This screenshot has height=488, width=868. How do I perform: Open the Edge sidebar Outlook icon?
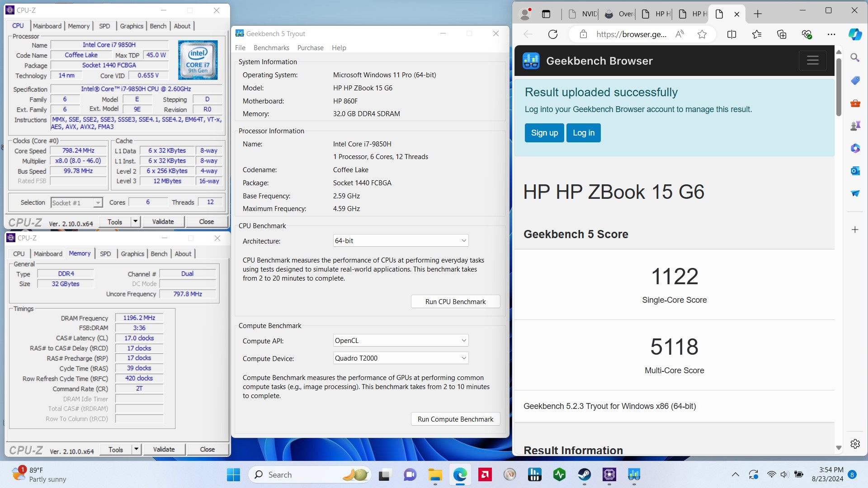(x=855, y=171)
